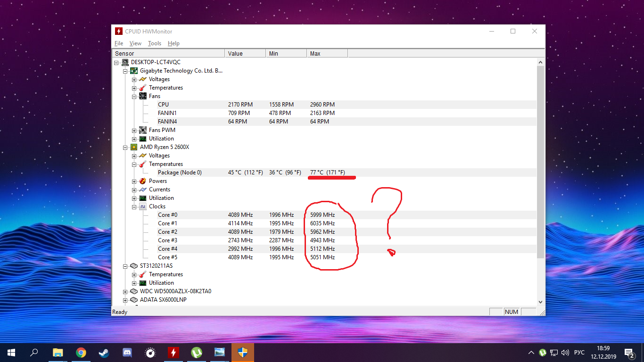Select the Core #5 clock row
Viewport: 644px width, 362px height.
[x=347, y=257]
